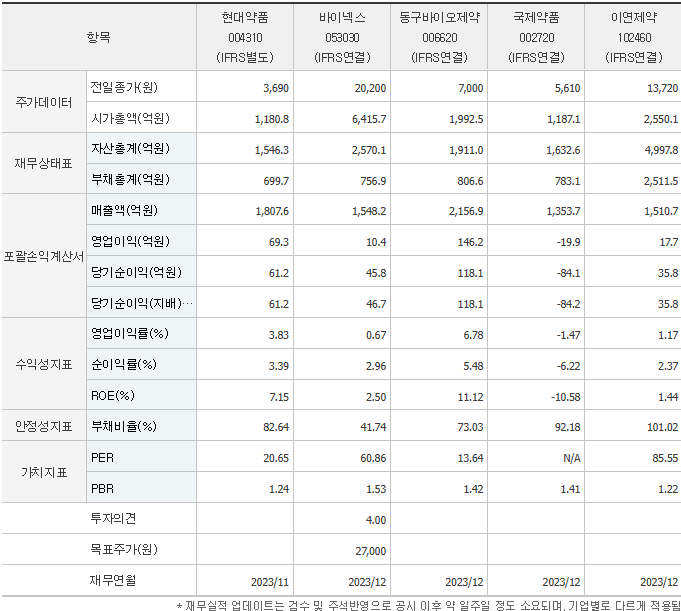Click market cap value 6,415.7
Screen dimensions: 681x611
[369, 119]
